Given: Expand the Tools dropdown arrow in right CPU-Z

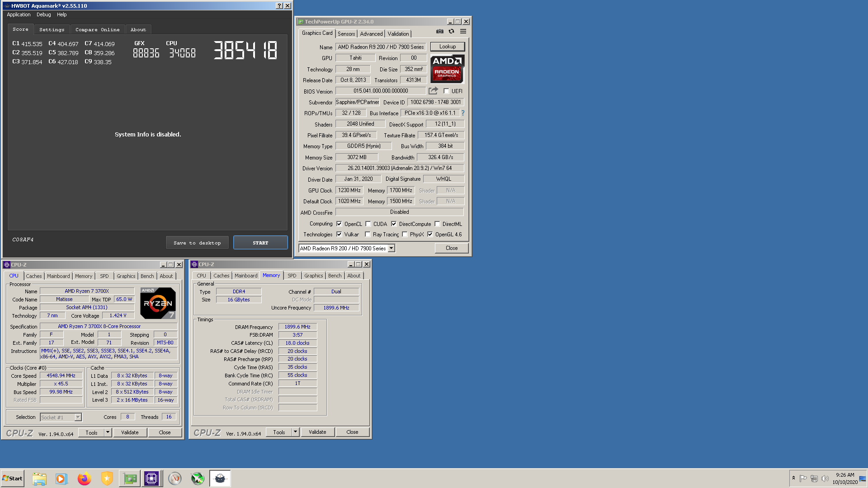Looking at the screenshot, I should [x=295, y=432].
